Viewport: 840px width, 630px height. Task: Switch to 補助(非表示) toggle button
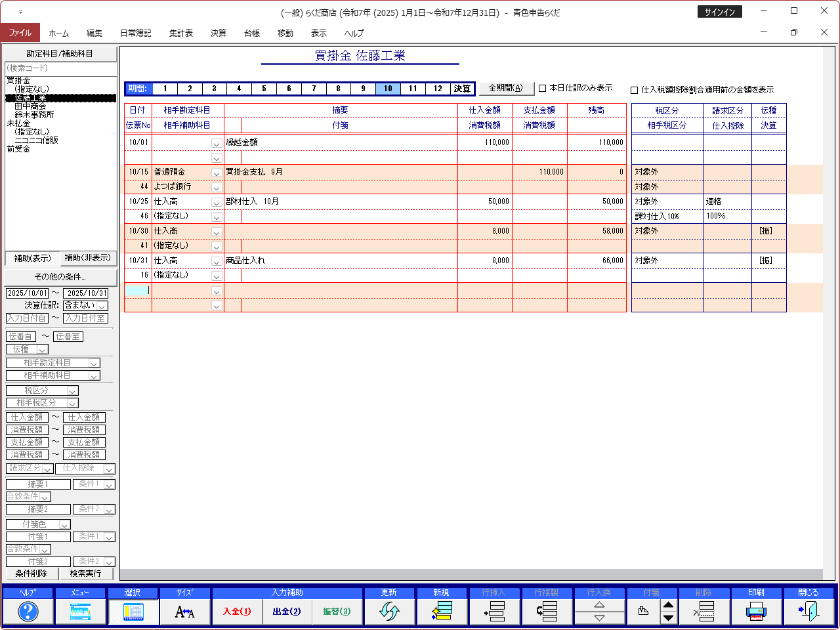tap(87, 258)
